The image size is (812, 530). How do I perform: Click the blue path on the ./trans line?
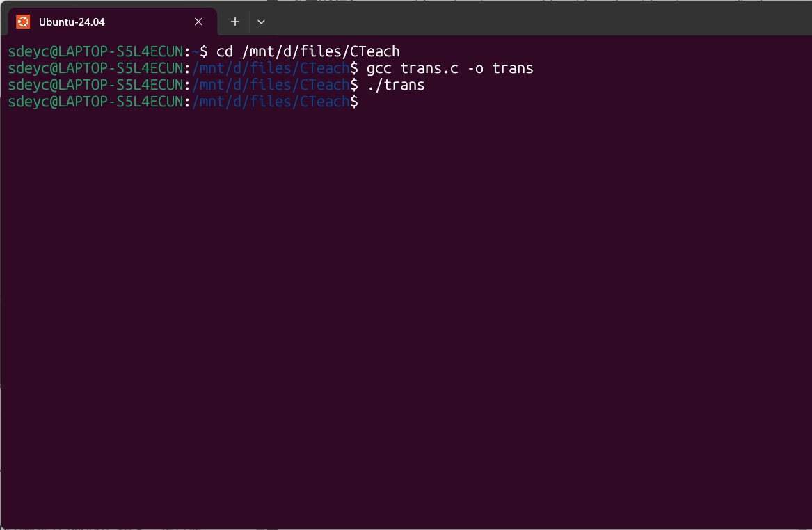coord(271,85)
